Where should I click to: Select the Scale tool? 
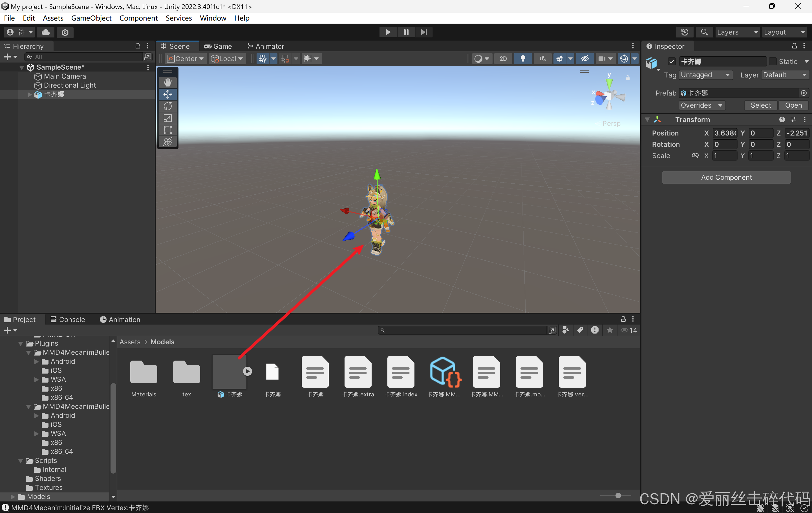[x=167, y=118]
